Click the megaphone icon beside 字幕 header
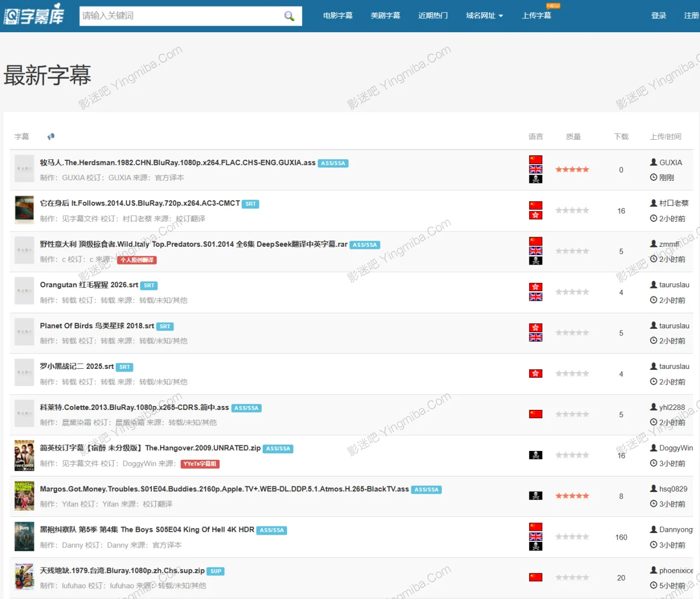This screenshot has height=599, width=700. 51,136
